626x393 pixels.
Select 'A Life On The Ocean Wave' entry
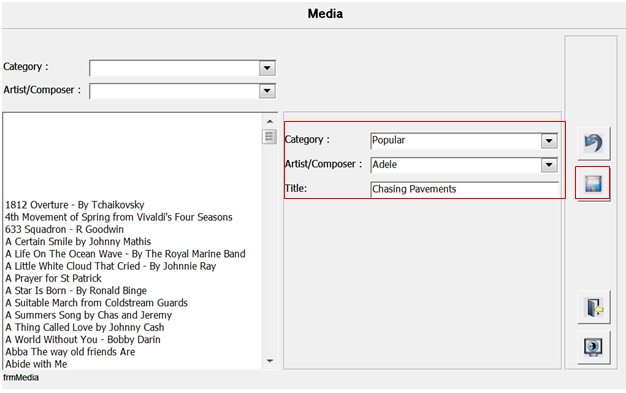[125, 254]
